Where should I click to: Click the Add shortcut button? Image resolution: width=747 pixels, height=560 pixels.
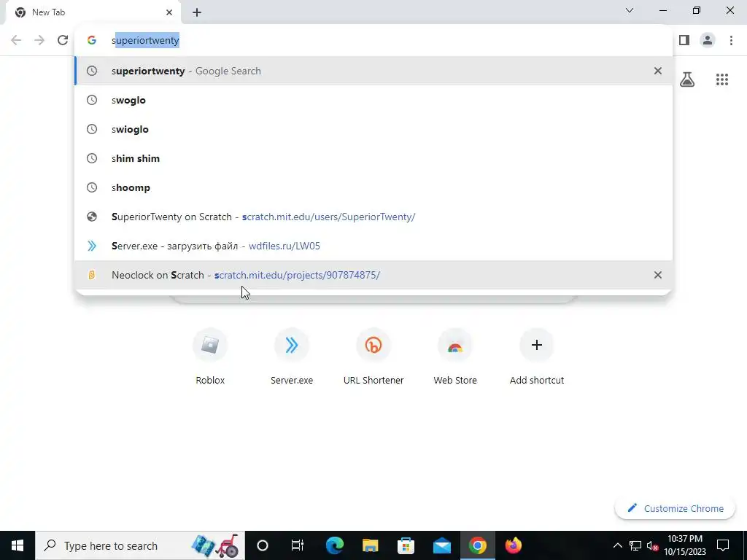coord(537,356)
